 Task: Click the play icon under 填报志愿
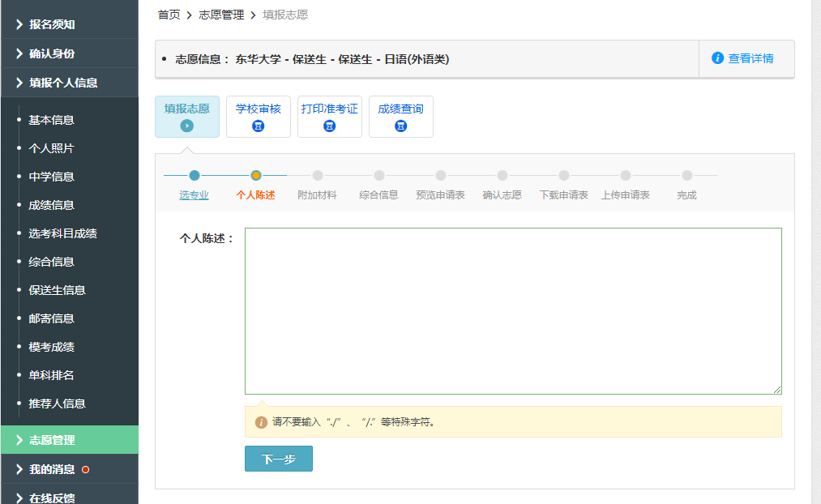[x=187, y=126]
